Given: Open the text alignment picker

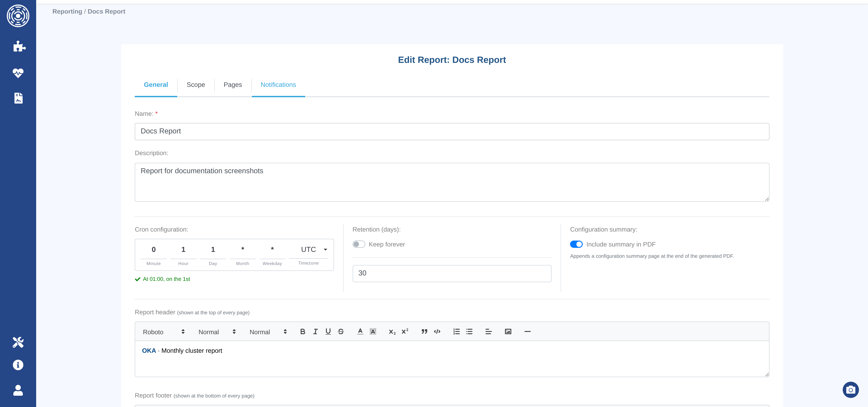Looking at the screenshot, I should click(x=488, y=331).
